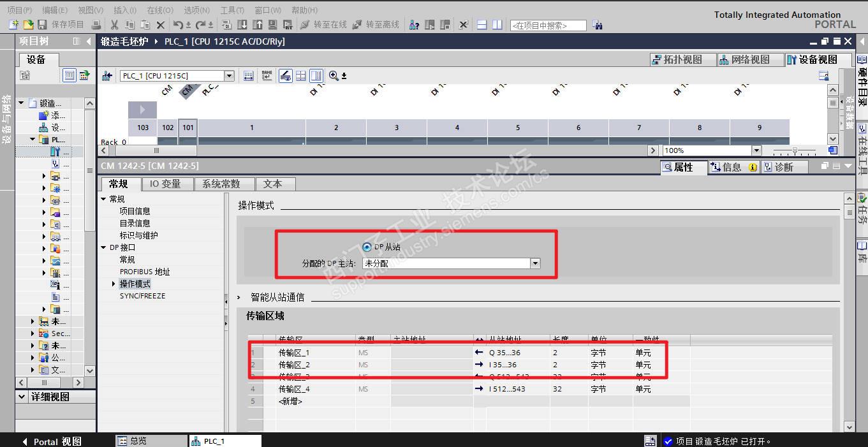Collapse the DP 接口 tree node
This screenshot has width=868, height=447.
pos(103,247)
